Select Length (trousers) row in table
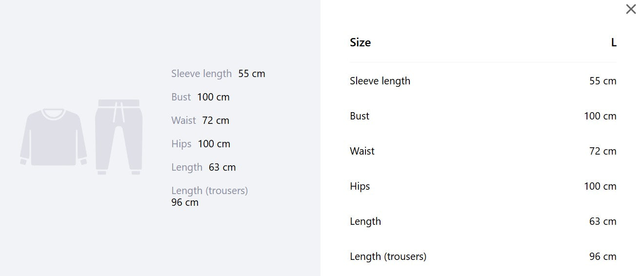 tap(483, 256)
